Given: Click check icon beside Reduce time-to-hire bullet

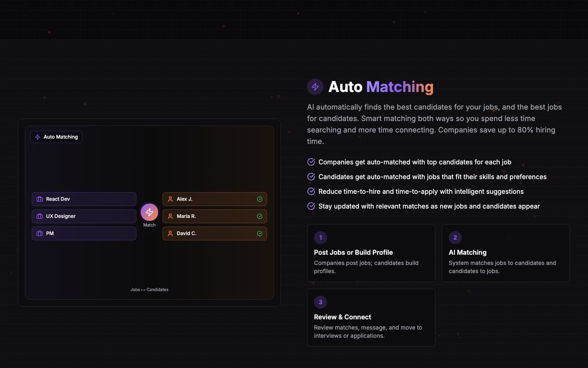Looking at the screenshot, I should click(311, 191).
